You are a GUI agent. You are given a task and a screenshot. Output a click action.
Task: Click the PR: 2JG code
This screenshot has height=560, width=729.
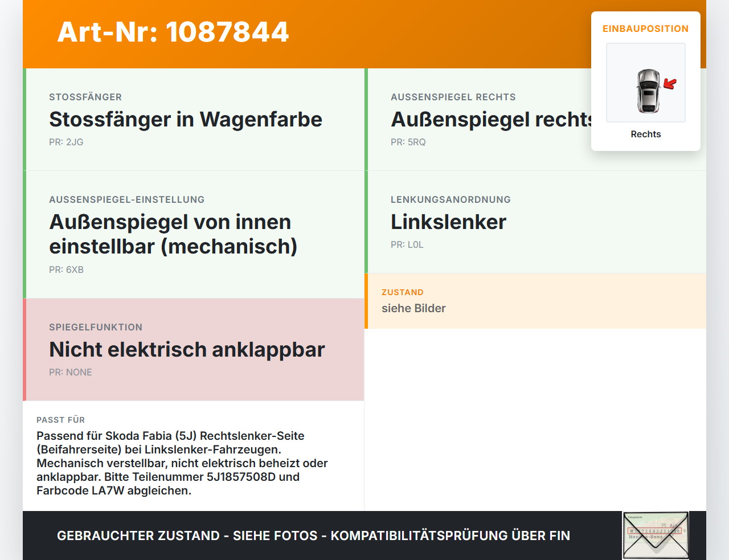coord(66,142)
